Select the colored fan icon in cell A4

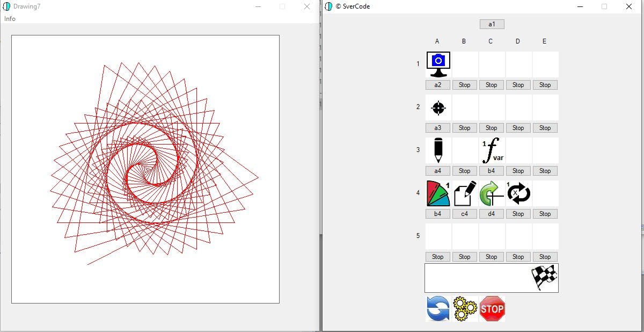438,193
